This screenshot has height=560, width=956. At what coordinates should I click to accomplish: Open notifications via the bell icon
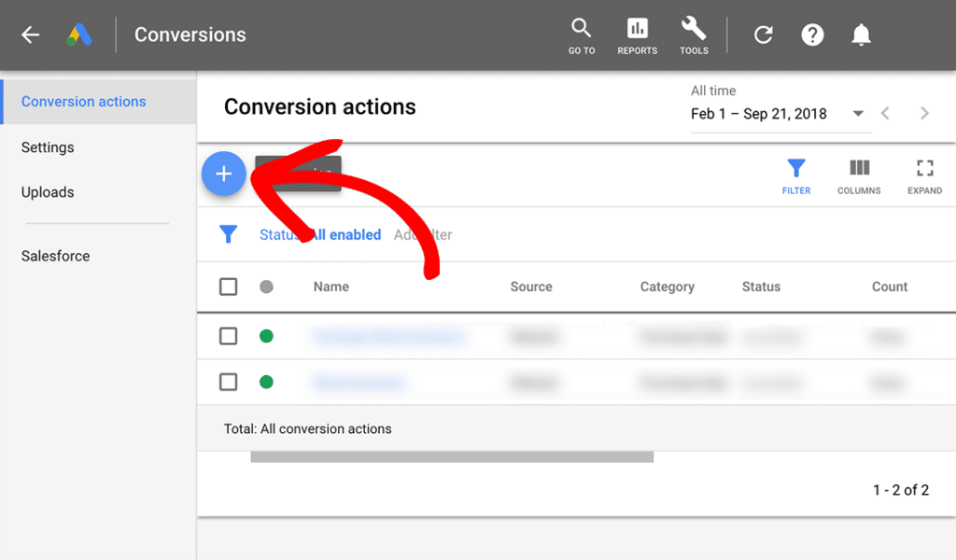tap(861, 35)
